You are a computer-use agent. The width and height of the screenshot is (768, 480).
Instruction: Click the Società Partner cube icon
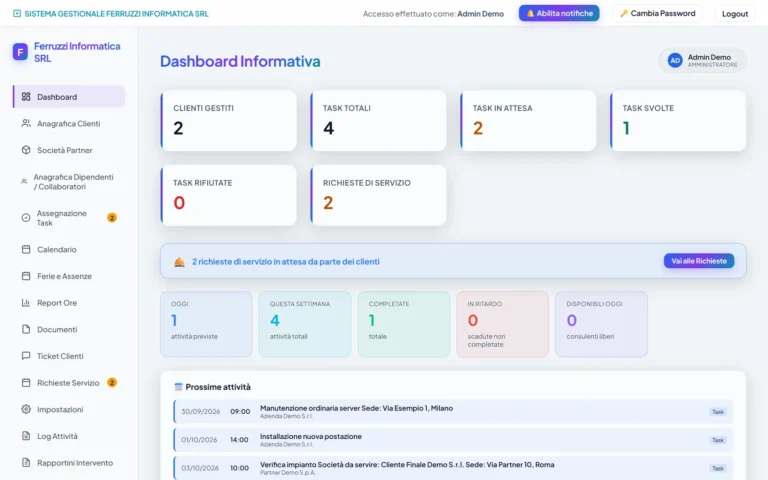(x=26, y=150)
